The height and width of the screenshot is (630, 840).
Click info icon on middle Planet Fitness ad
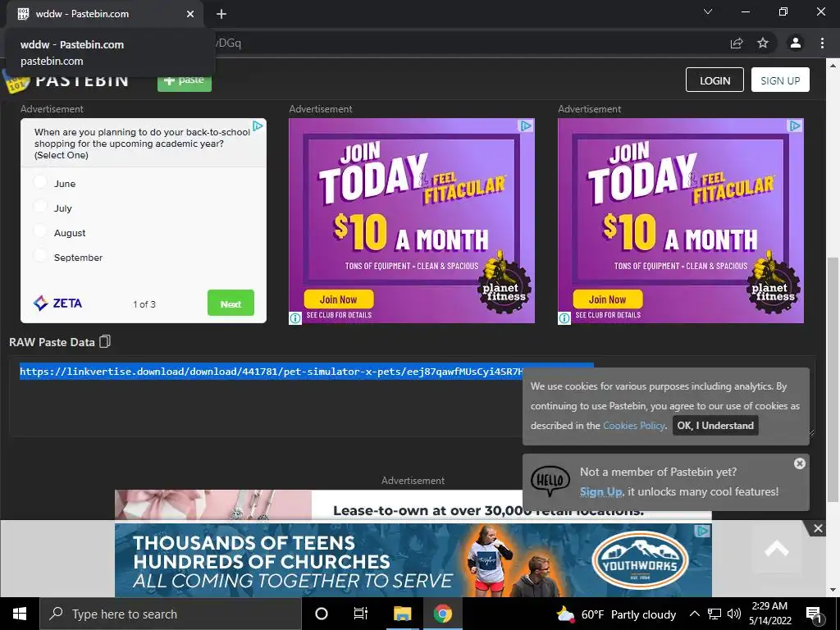295,318
